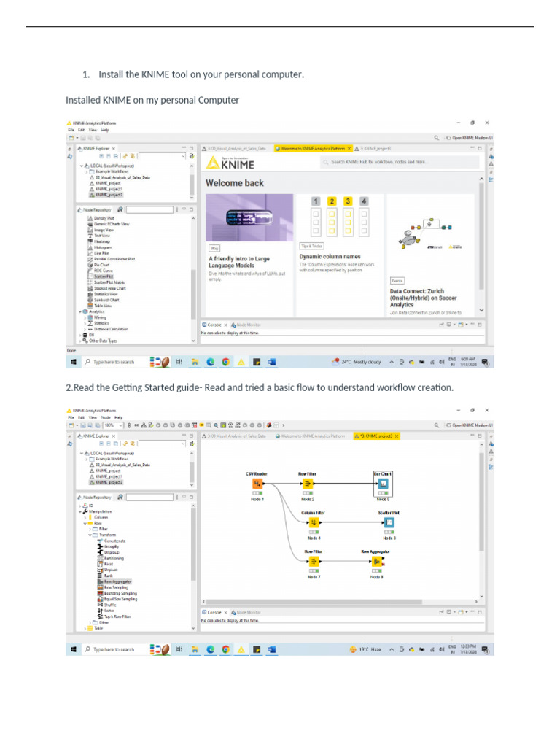Select 'Top k Row Filter' in the node repository

117,616
